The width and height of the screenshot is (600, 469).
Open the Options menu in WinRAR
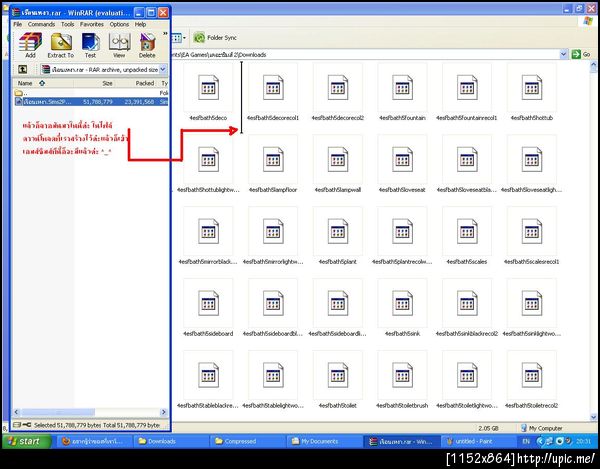click(x=119, y=24)
